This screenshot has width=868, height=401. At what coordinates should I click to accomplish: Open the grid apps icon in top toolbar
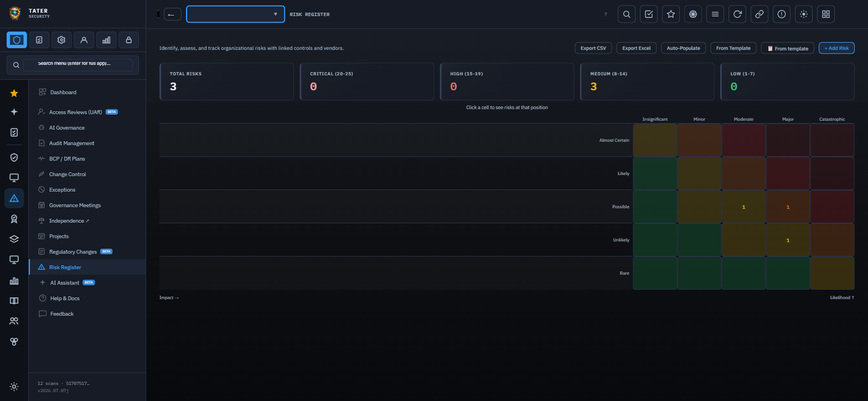[826, 14]
